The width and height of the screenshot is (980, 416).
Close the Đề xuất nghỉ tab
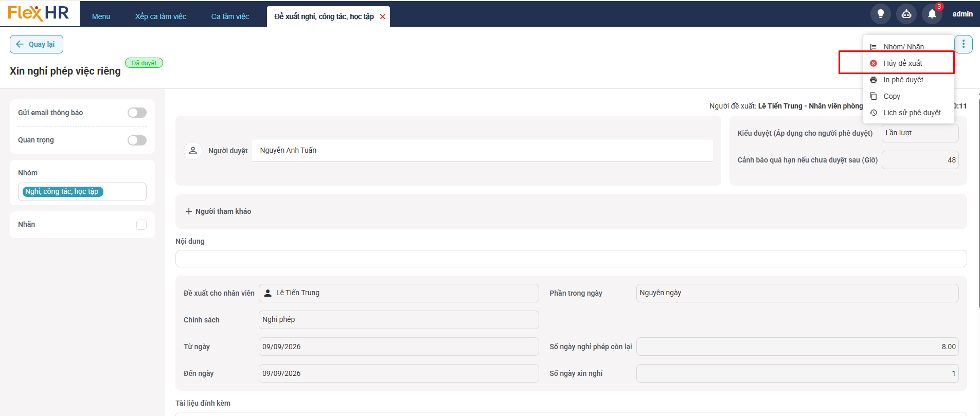[383, 17]
